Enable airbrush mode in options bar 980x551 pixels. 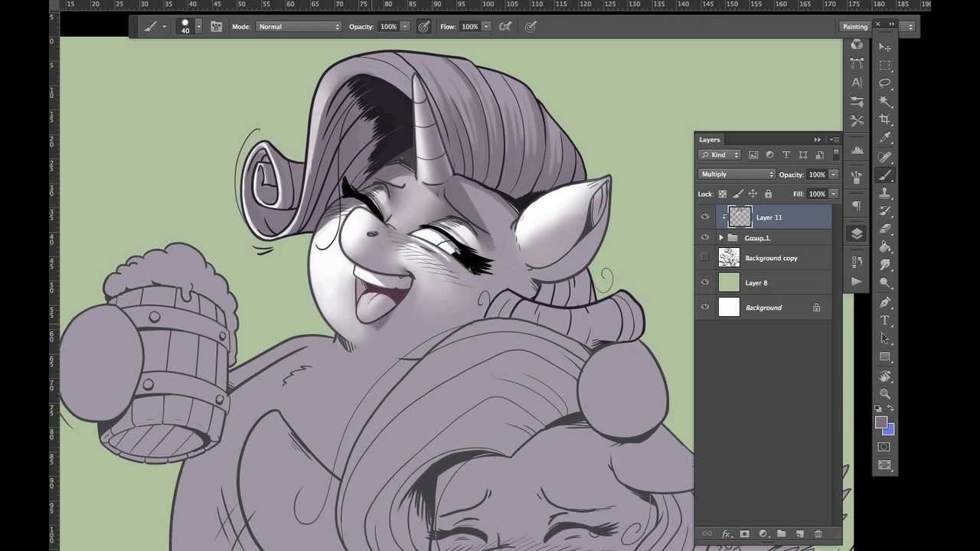pos(505,27)
